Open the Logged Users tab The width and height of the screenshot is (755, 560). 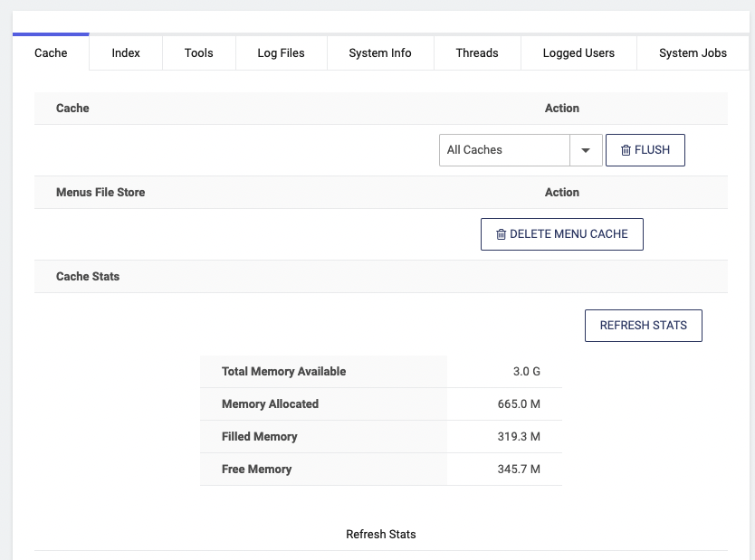(578, 53)
